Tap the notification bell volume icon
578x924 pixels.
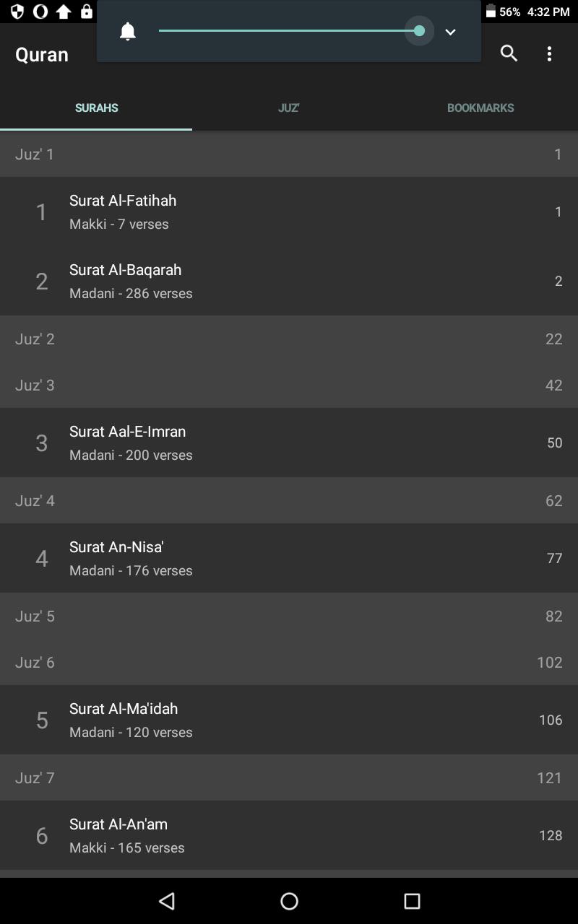(128, 31)
